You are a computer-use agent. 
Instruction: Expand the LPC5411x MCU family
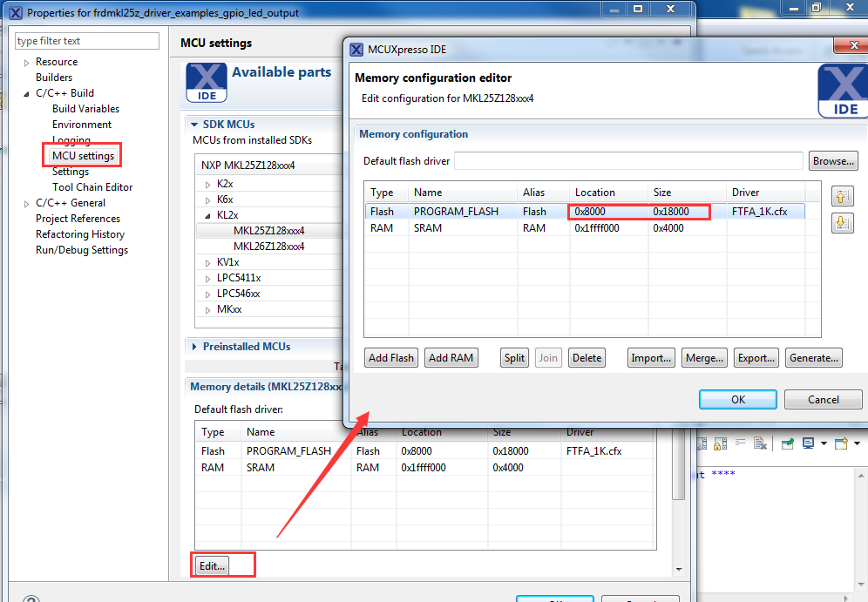pos(207,278)
